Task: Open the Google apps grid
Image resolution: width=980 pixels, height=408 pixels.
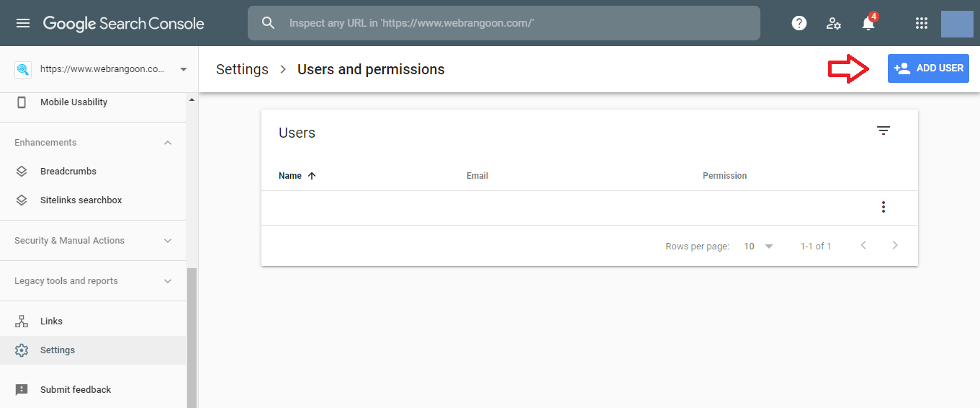Action: coord(921,23)
